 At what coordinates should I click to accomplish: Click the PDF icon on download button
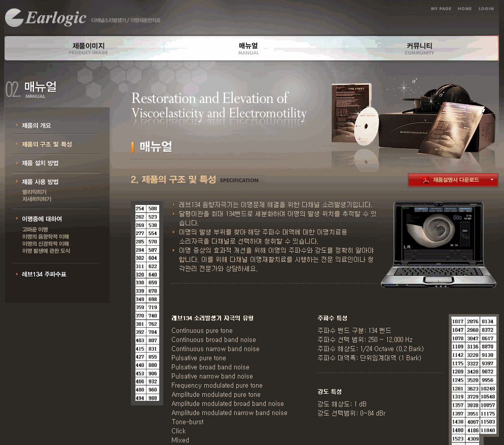tap(425, 180)
